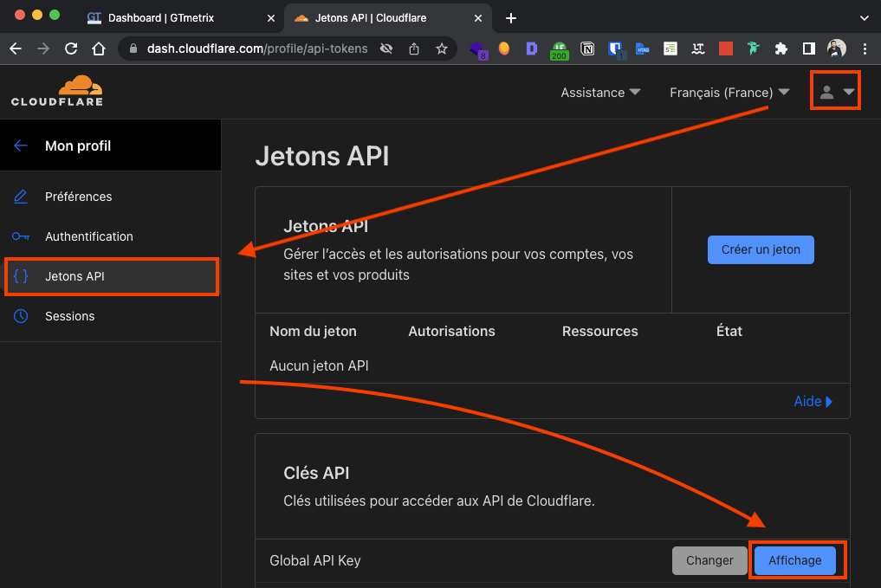
Task: Click the Nom du jeton column header
Action: 313,332
